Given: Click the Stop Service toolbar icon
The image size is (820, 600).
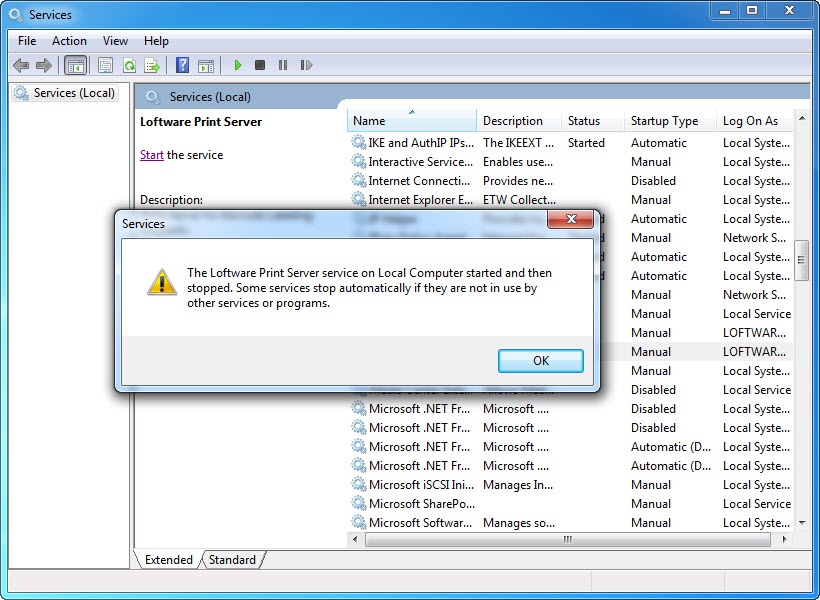Looking at the screenshot, I should (x=260, y=65).
